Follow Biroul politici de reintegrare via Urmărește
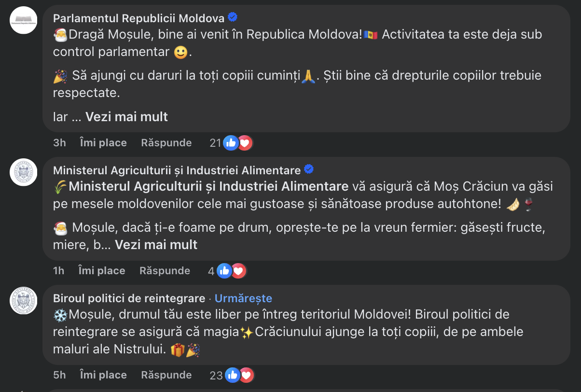Image resolution: width=581 pixels, height=392 pixels. [x=243, y=298]
